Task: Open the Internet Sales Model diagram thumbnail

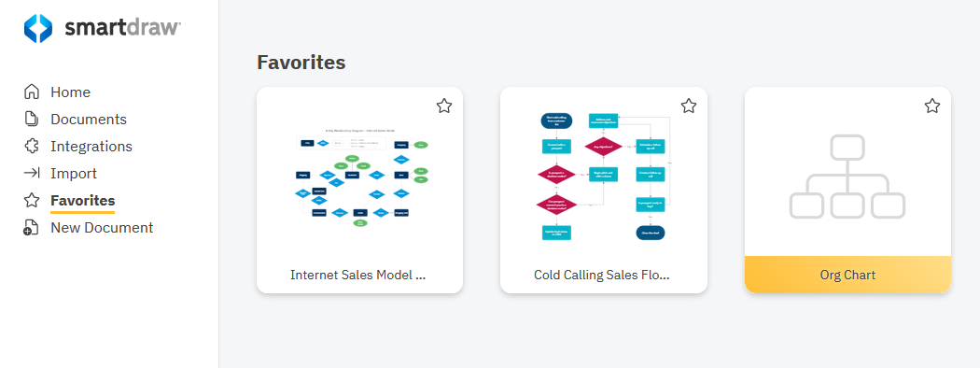Action: [x=360, y=177]
